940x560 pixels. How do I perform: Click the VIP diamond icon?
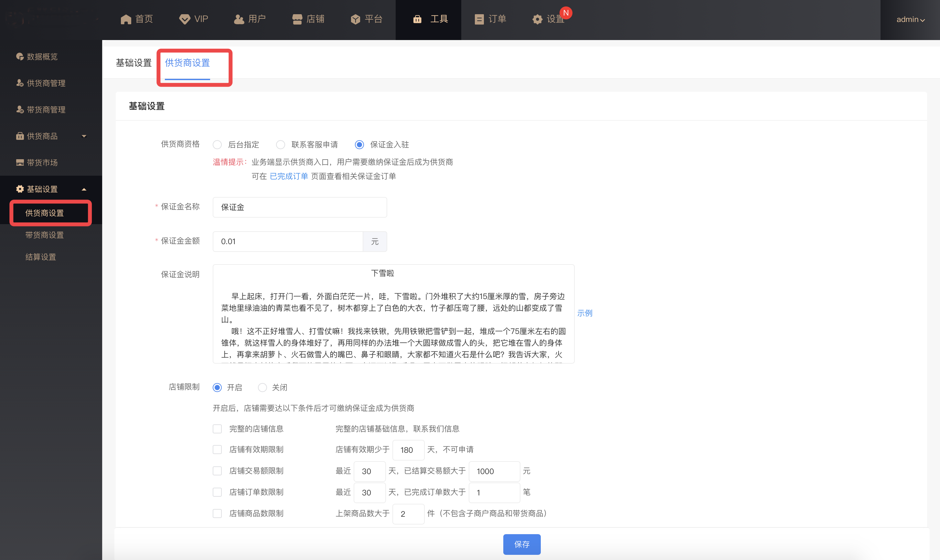pos(185,19)
